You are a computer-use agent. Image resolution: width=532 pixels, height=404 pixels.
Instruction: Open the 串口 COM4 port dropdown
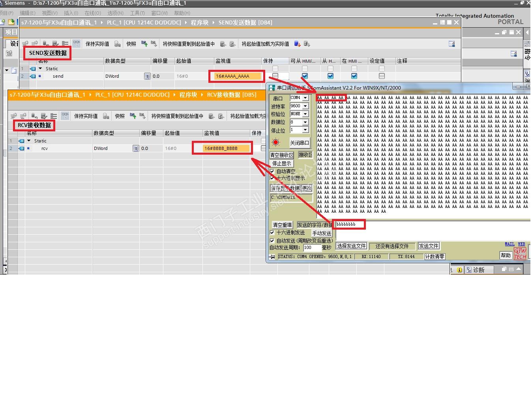(305, 98)
